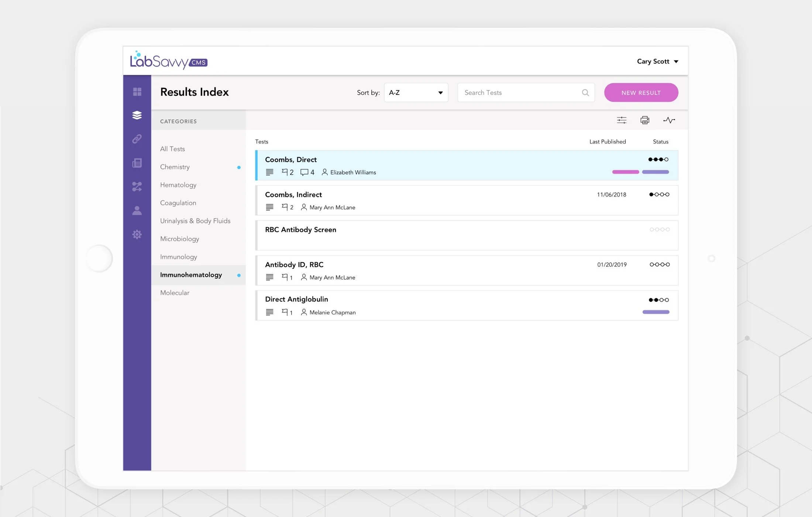Click the comments icon on Coombs, Direct

(x=304, y=172)
